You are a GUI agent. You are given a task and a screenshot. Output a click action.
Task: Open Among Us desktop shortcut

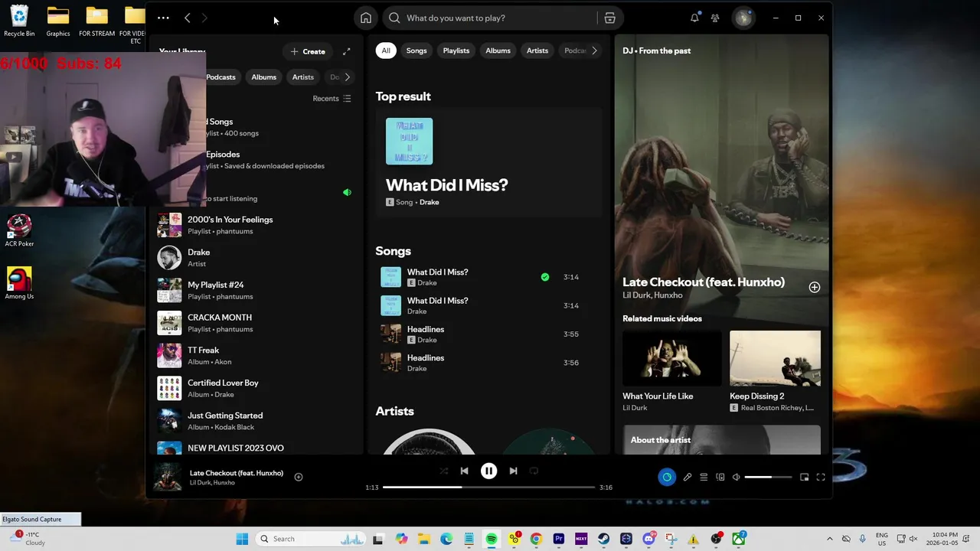tap(19, 283)
